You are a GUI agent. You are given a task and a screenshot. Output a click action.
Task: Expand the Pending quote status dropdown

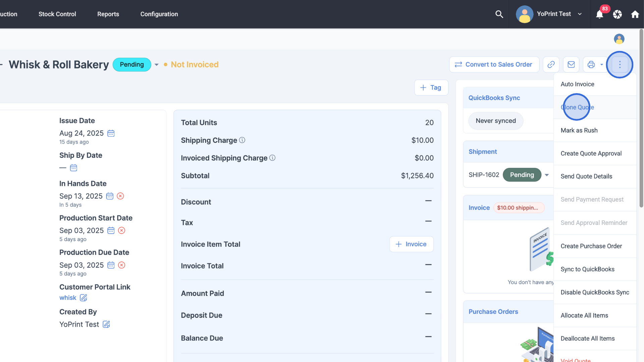pos(156,65)
